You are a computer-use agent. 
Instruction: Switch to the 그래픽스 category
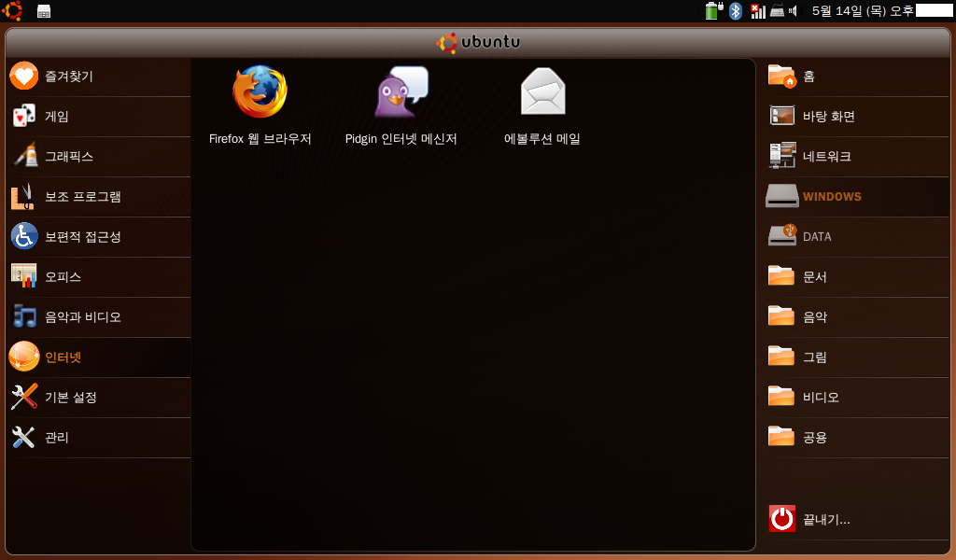[99, 157]
